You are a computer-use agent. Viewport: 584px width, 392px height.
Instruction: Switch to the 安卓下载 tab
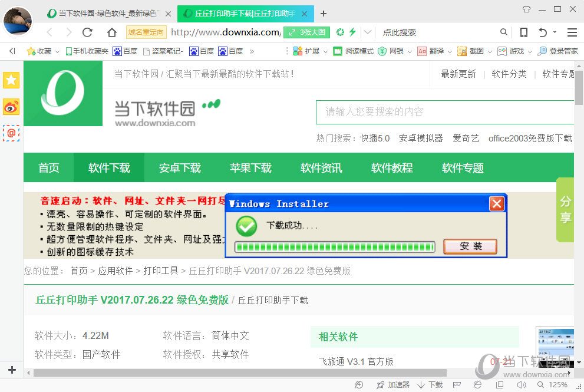point(180,168)
